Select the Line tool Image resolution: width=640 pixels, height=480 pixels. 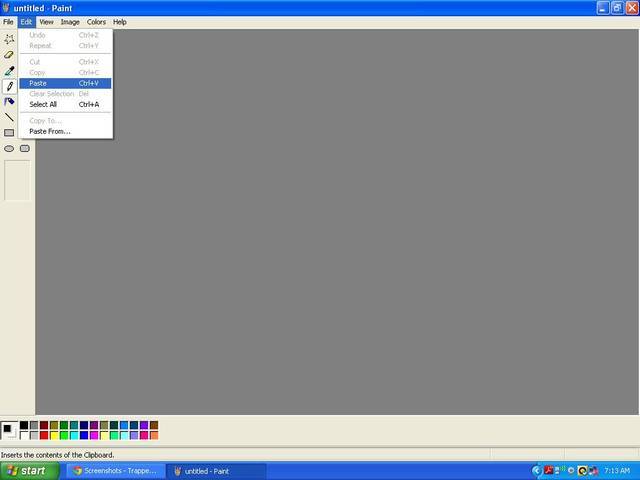click(x=9, y=117)
